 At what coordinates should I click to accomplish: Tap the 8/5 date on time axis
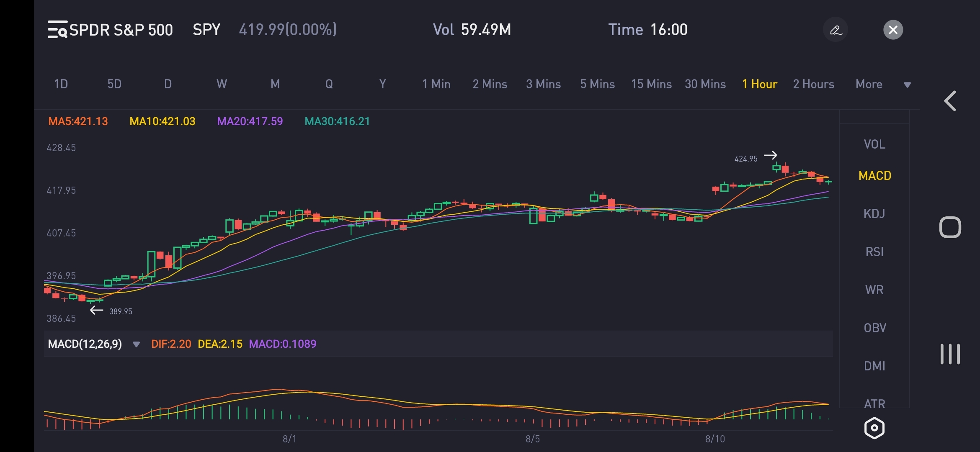click(533, 439)
